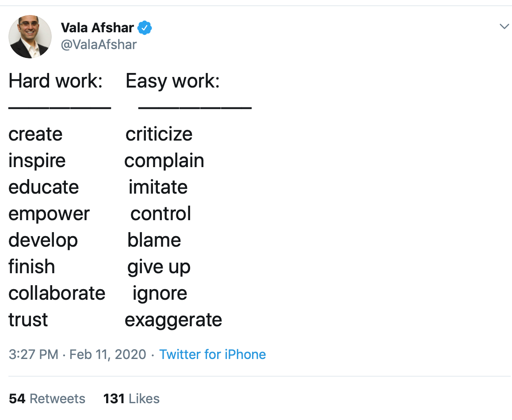The width and height of the screenshot is (512, 420).
Task: Click the word collaborate in tweet
Action: (57, 293)
